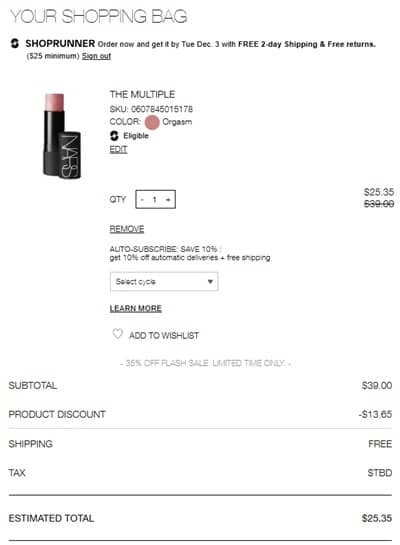Sign out of ShopRunner
Screen dimensions: 400x545
click(x=96, y=56)
